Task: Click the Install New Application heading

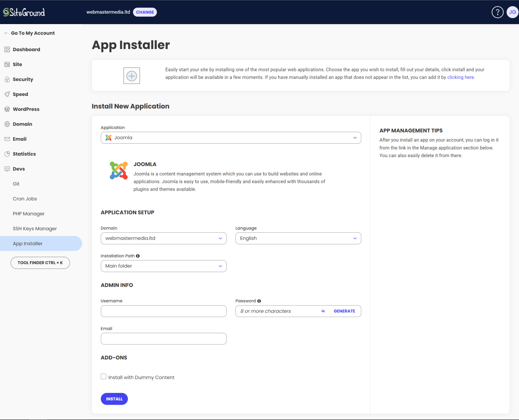Action: pyautogui.click(x=130, y=106)
